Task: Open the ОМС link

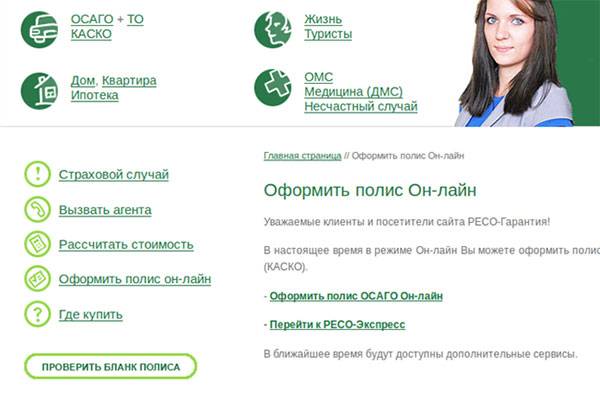Action: 319,77
